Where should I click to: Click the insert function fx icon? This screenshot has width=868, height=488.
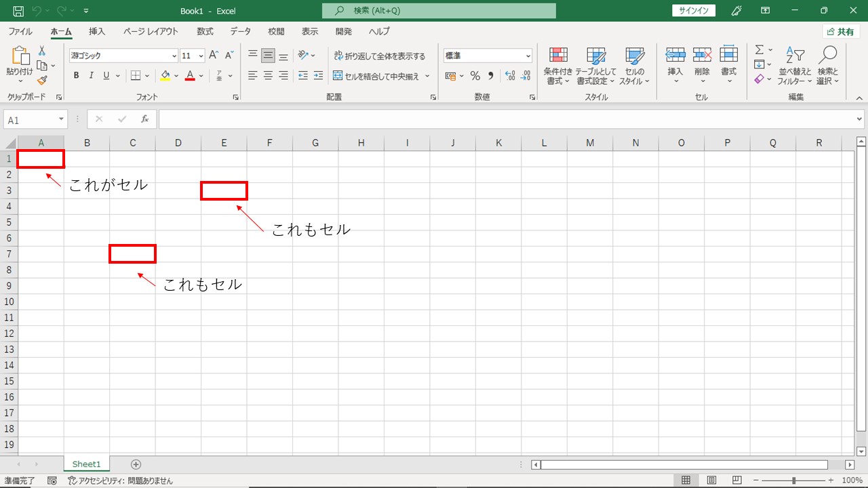pos(144,119)
